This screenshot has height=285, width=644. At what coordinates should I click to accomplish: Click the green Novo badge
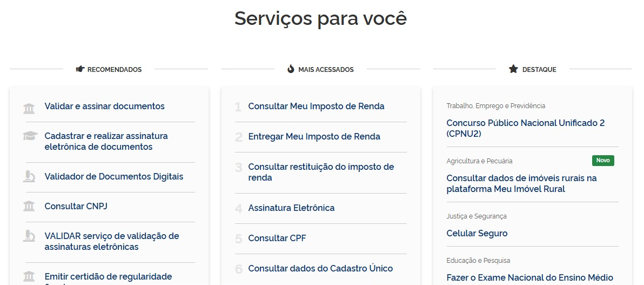603,161
